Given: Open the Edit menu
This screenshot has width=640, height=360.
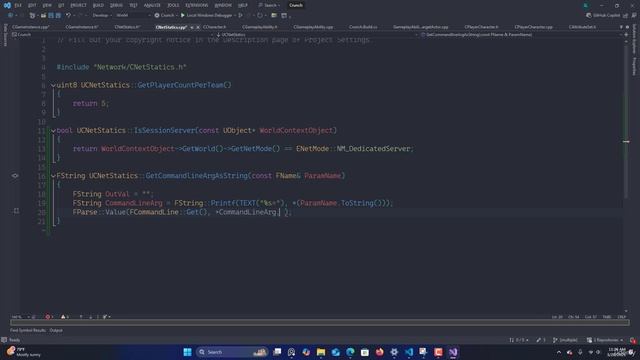Looking at the screenshot, I should click(x=32, y=5).
